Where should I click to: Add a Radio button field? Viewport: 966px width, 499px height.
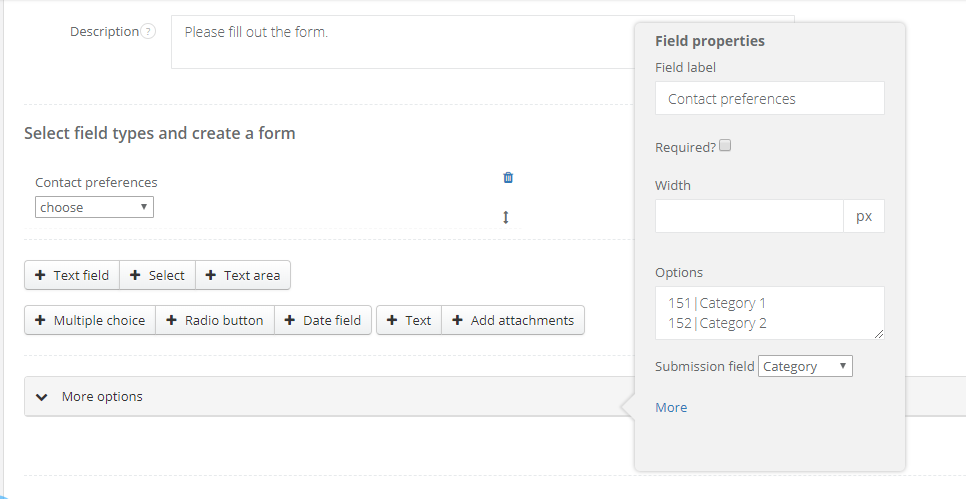(215, 320)
